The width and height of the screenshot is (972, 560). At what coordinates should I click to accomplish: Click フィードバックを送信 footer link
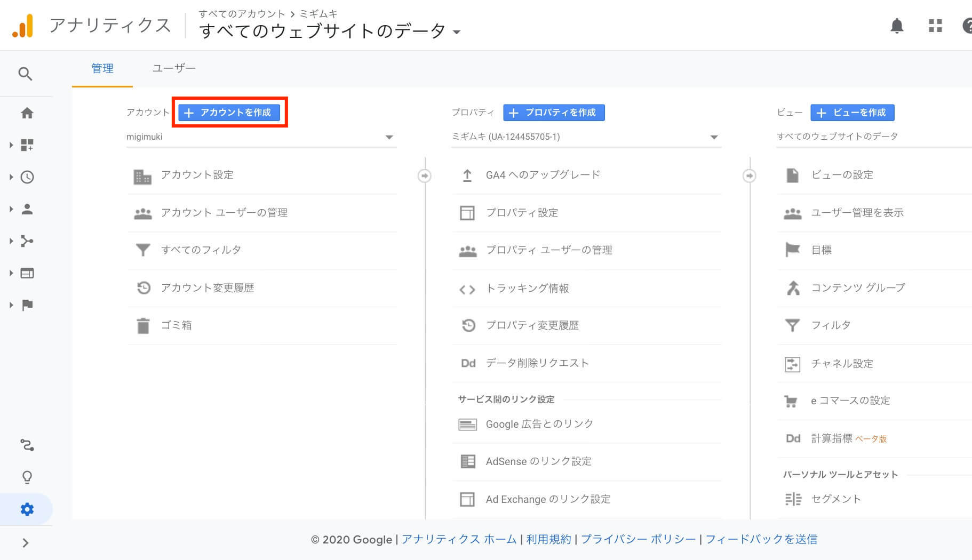[761, 539]
